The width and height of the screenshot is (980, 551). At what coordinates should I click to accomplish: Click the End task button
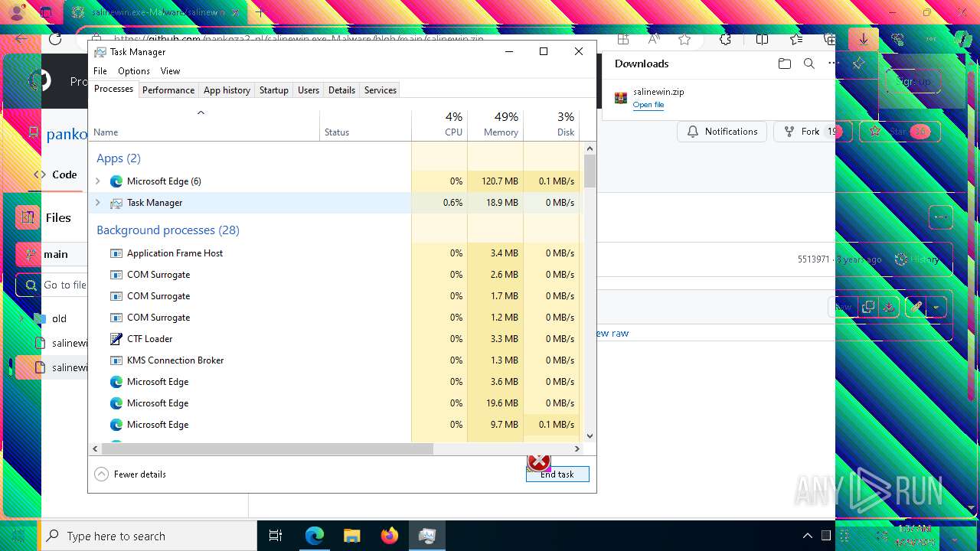click(557, 474)
